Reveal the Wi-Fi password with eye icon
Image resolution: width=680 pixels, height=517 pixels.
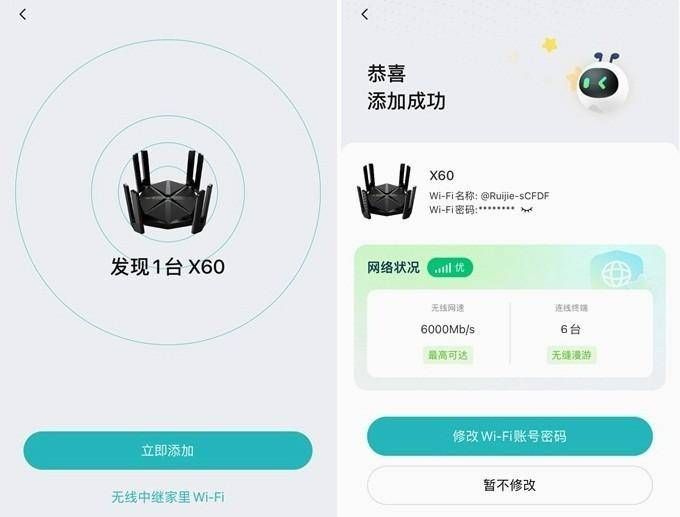[527, 210]
